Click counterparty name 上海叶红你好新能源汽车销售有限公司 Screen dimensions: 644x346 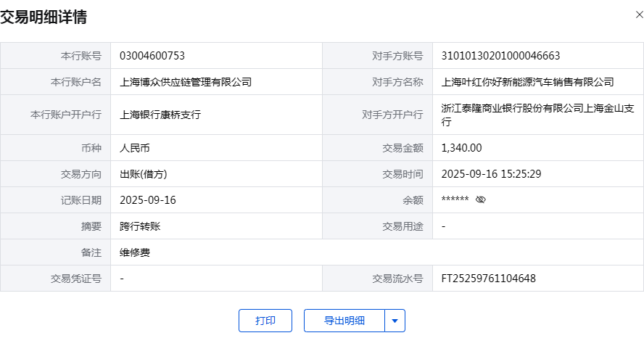(527, 82)
